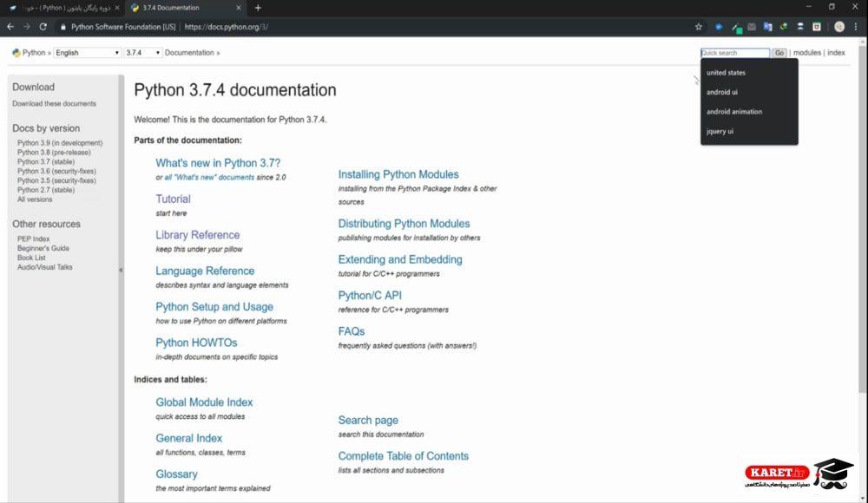Open a new browser tab

[258, 8]
